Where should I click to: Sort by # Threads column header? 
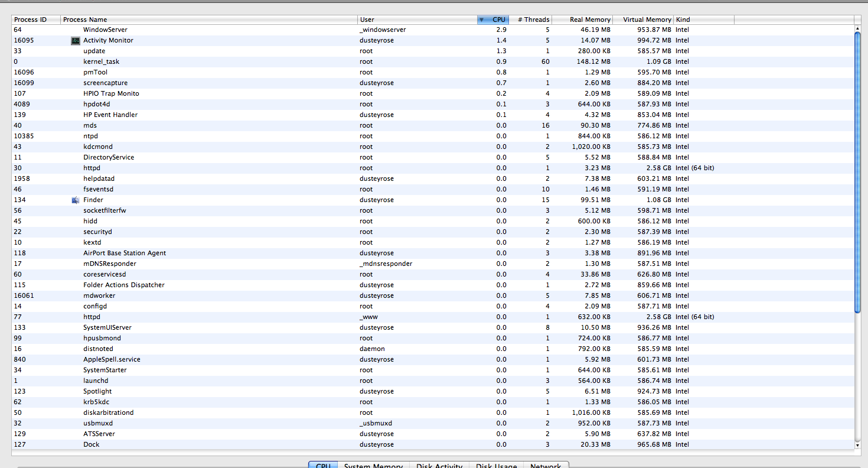click(x=531, y=19)
